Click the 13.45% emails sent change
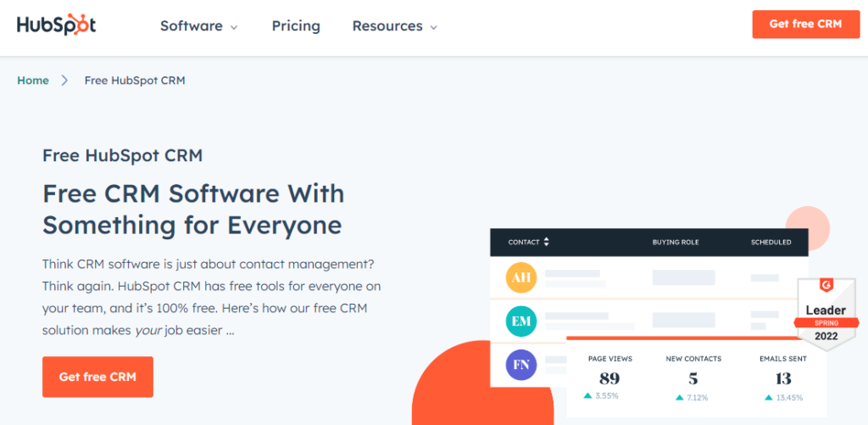 point(783,397)
